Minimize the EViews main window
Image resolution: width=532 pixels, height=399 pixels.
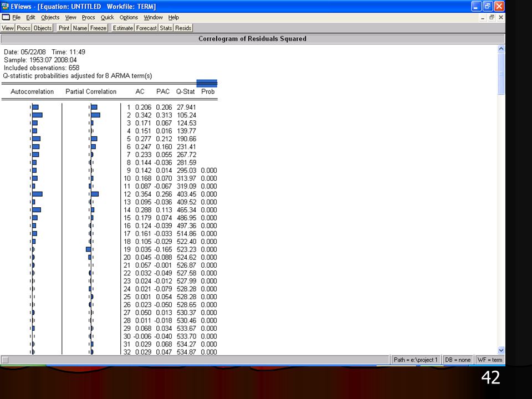pos(476,7)
